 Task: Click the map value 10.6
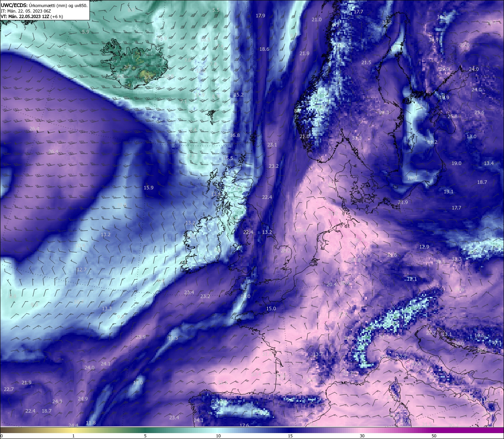pos(479,335)
